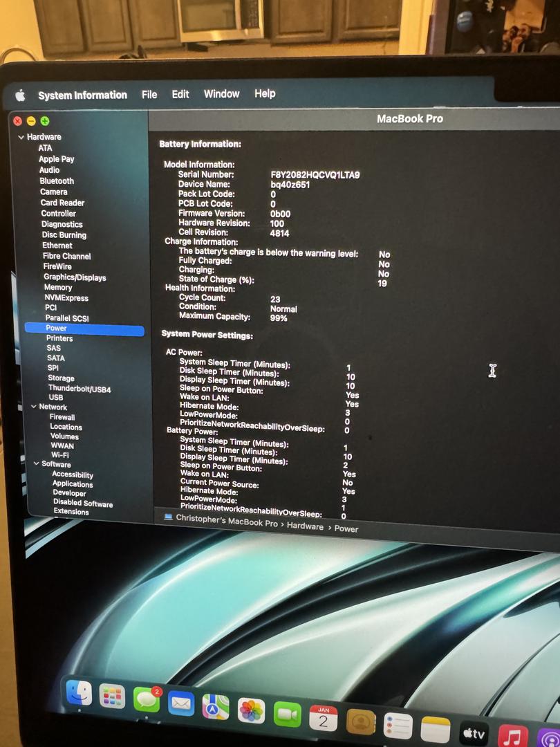The width and height of the screenshot is (560, 747).
Task: Select Storage in the sidebar
Action: click(61, 378)
